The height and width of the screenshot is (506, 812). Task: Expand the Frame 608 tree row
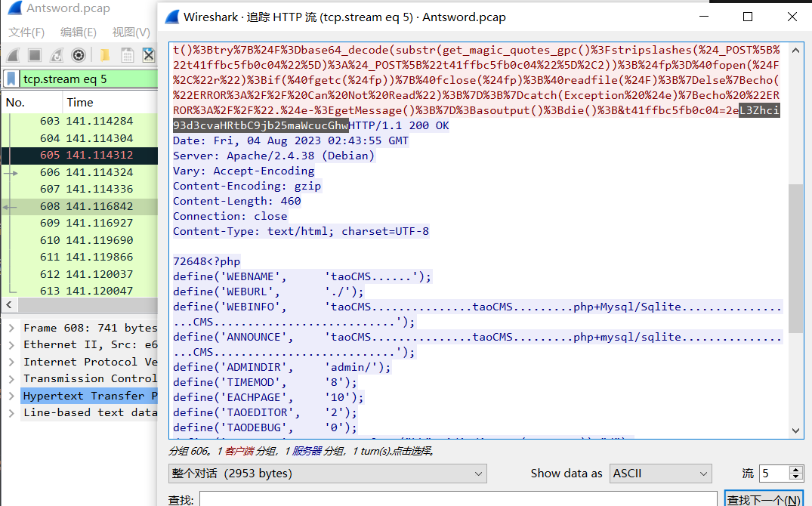(x=11, y=328)
